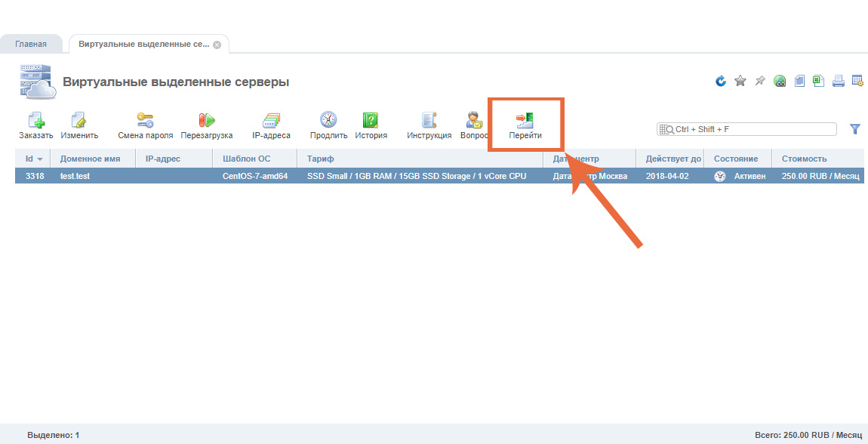Click the globe link icon

pyautogui.click(x=780, y=82)
